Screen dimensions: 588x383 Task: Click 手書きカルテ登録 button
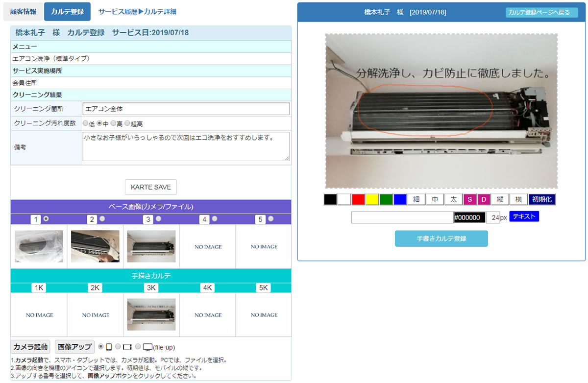pyautogui.click(x=441, y=239)
